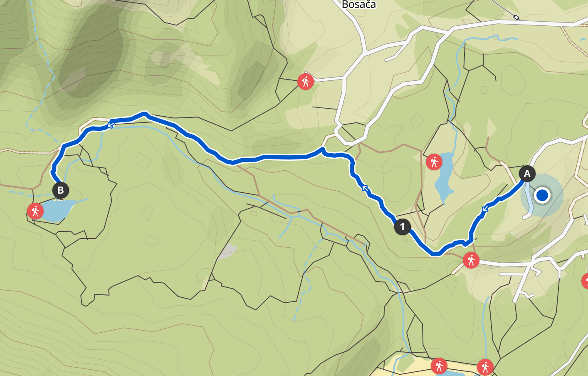Viewport: 588px width, 376px height.
Task: Open the hiking icon west of Bosača road
Action: 306,82
